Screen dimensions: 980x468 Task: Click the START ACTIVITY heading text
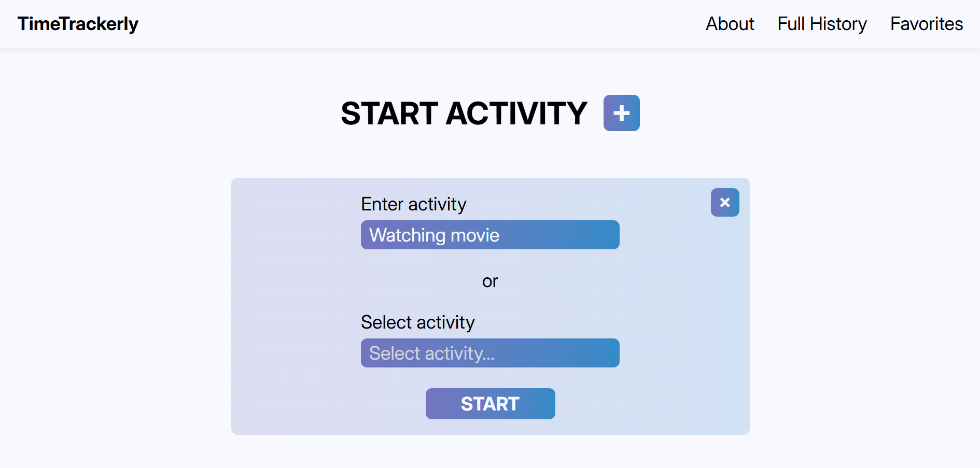tap(464, 114)
